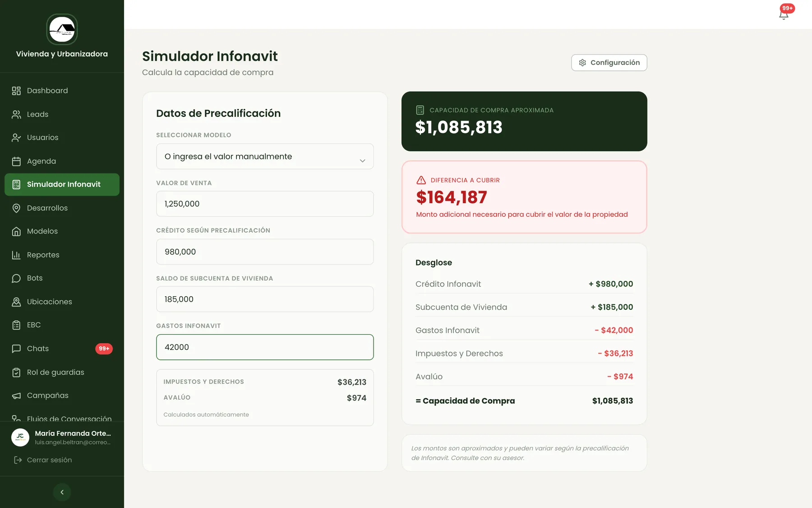The width and height of the screenshot is (812, 508).
Task: Click the Dashboard grid icon
Action: pos(16,91)
